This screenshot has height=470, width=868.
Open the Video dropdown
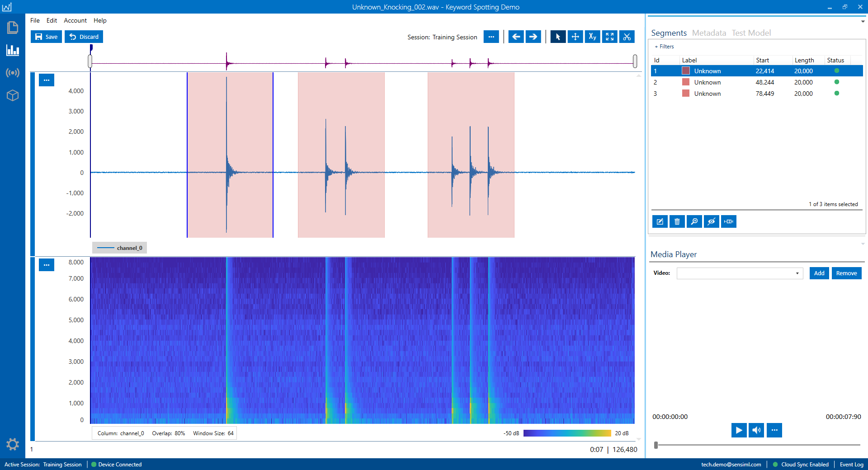point(740,273)
